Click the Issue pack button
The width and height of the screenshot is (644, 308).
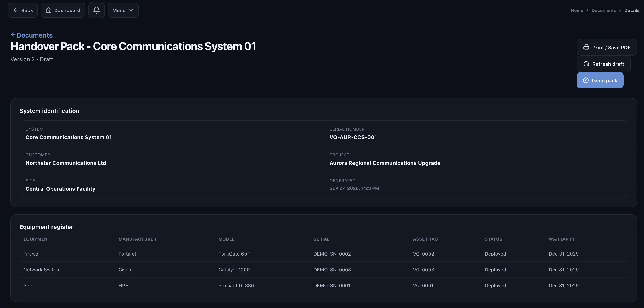(x=600, y=80)
